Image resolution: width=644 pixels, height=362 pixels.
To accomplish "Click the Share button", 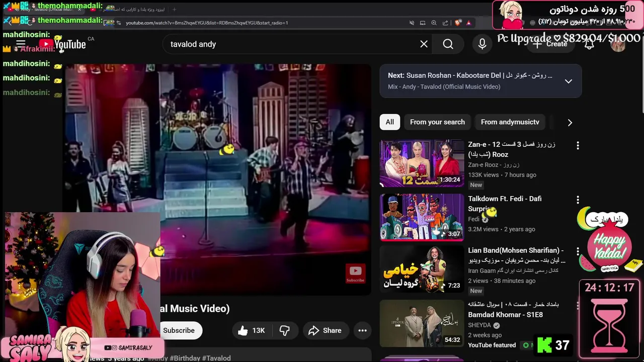I will point(325,330).
